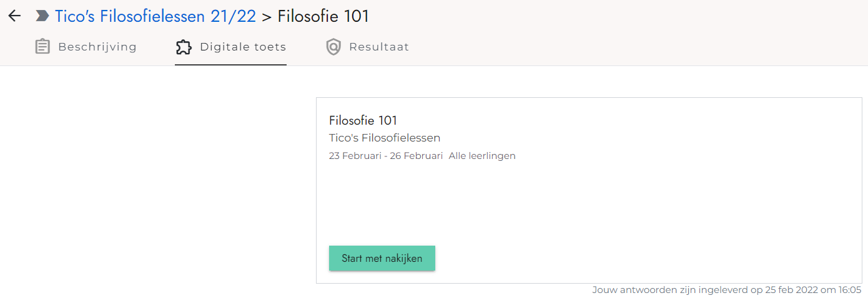Click the Filosofie 101 card heading

[x=363, y=120]
